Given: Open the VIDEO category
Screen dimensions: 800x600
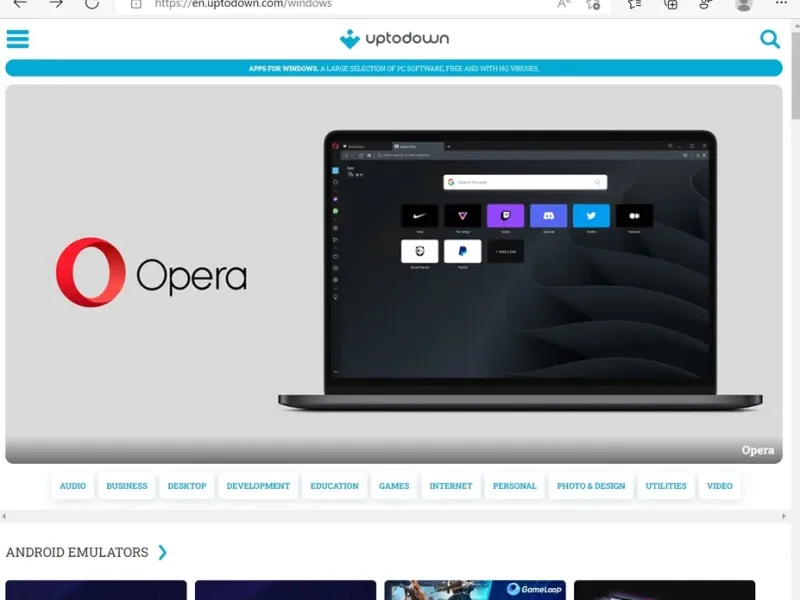Looking at the screenshot, I should pos(719,486).
